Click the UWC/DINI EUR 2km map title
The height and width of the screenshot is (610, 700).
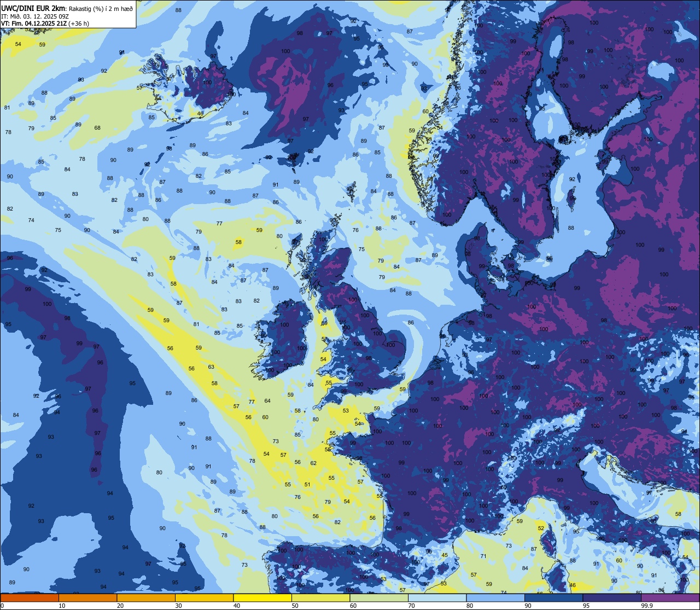[33, 8]
